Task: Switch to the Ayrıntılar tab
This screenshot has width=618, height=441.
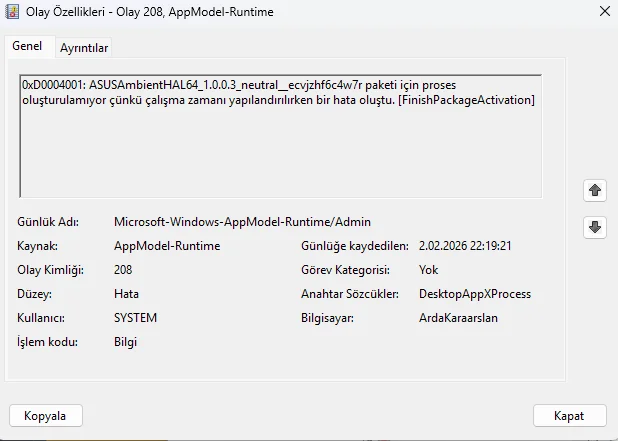Action: coord(84,47)
